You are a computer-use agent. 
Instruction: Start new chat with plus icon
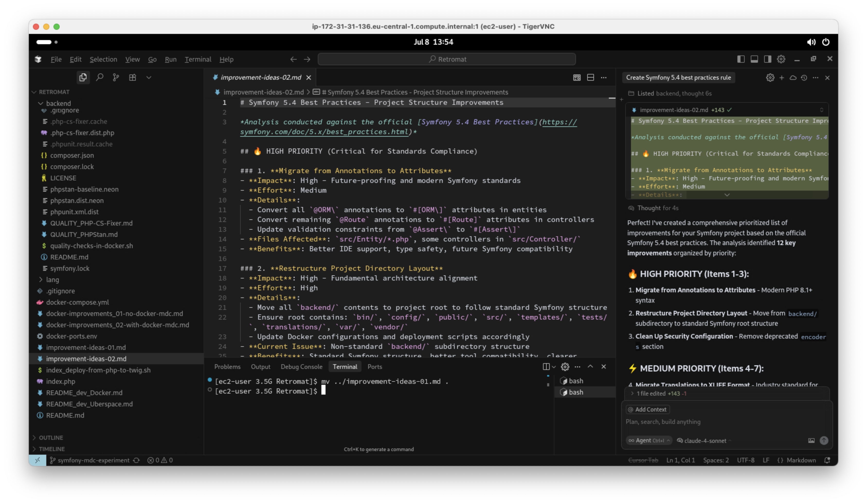(782, 78)
